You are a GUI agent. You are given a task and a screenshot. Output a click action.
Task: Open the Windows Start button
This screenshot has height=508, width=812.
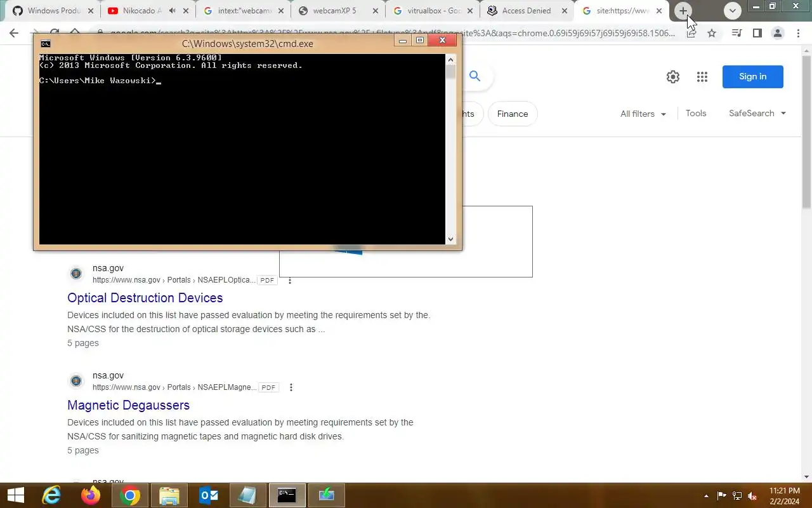[x=15, y=495]
